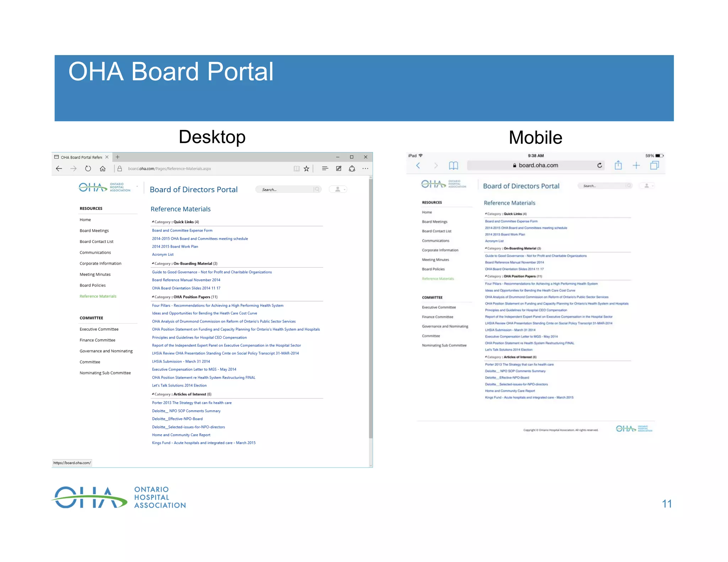
Task: Open Corporate Information in desktop sidebar
Action: (101, 264)
